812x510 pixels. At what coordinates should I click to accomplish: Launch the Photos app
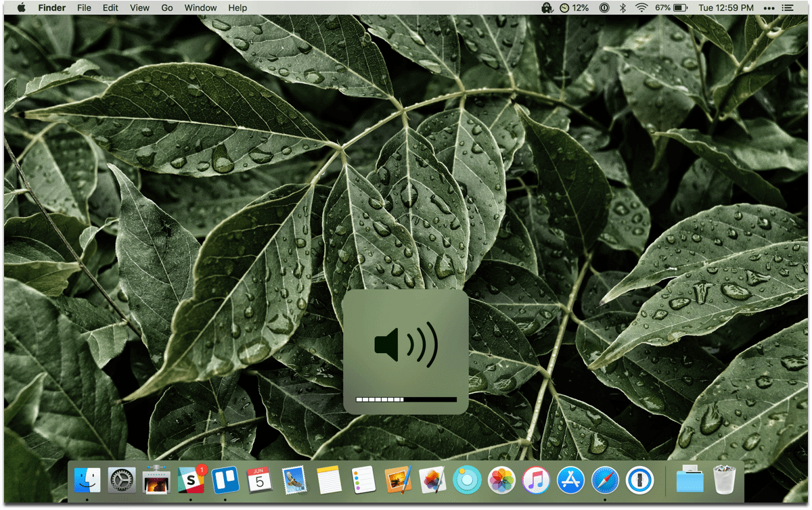click(x=501, y=480)
